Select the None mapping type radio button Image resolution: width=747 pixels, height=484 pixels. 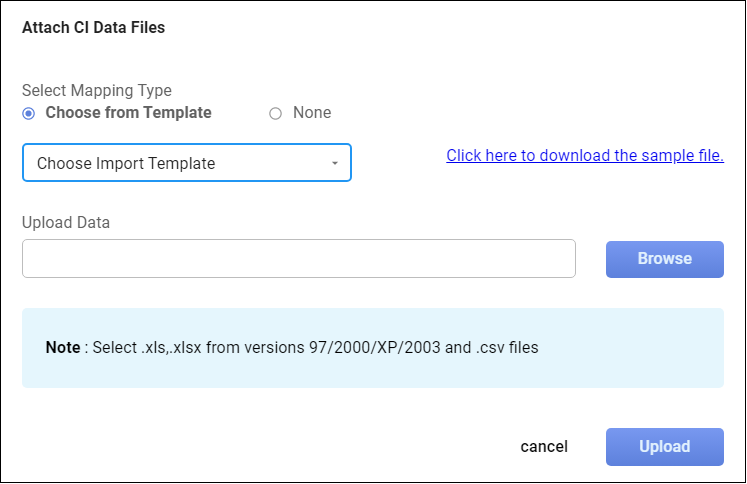coord(276,113)
